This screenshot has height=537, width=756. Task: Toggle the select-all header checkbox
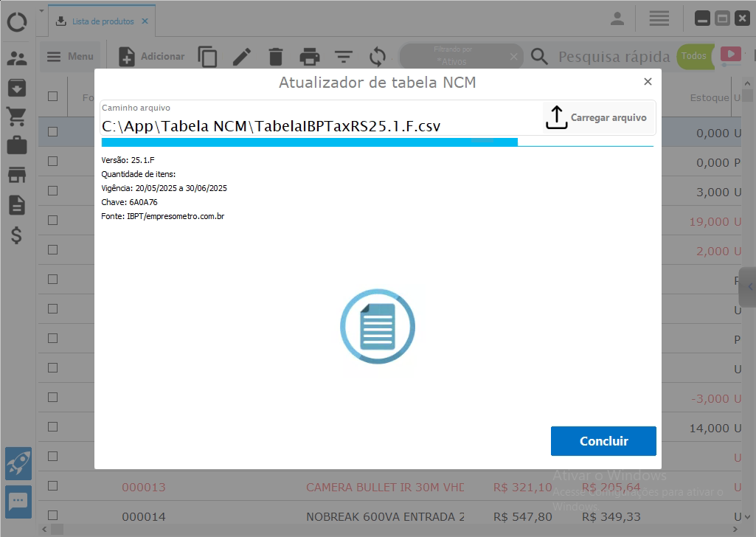coord(52,96)
